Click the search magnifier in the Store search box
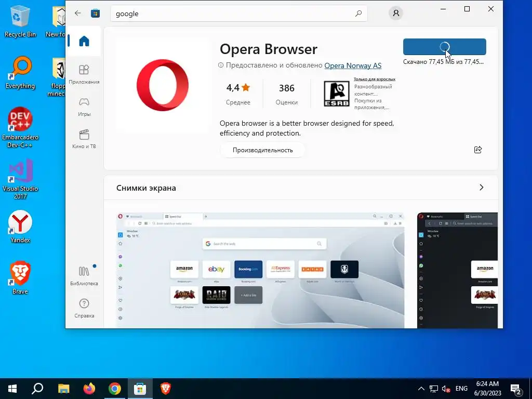The height and width of the screenshot is (399, 532). click(x=358, y=14)
